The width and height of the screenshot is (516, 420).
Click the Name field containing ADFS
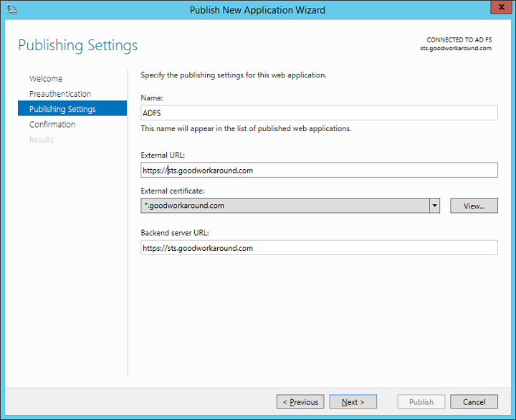coord(319,113)
